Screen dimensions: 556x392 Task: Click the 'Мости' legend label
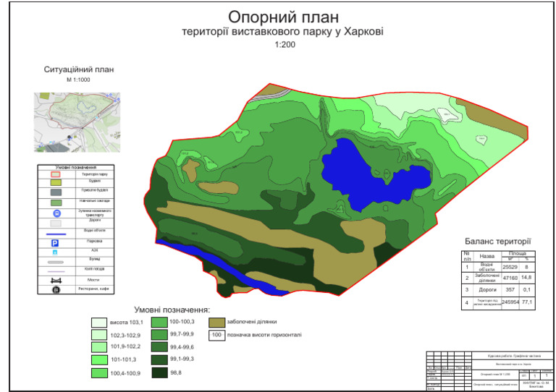pos(93,280)
